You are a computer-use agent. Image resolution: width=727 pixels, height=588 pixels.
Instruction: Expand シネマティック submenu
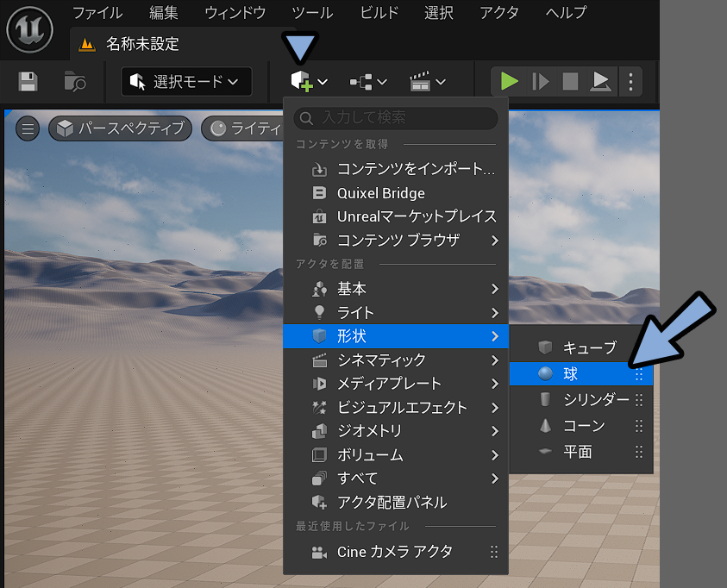click(x=396, y=360)
